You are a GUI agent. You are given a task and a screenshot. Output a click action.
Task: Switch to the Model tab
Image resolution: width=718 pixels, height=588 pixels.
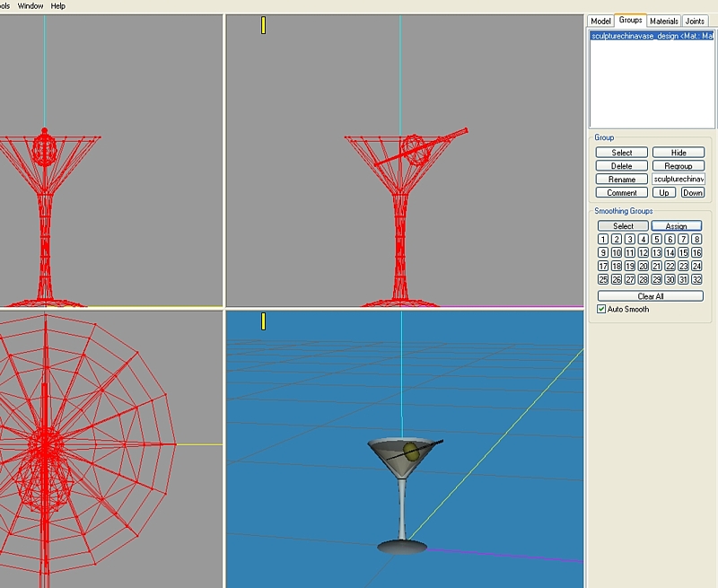click(x=600, y=21)
